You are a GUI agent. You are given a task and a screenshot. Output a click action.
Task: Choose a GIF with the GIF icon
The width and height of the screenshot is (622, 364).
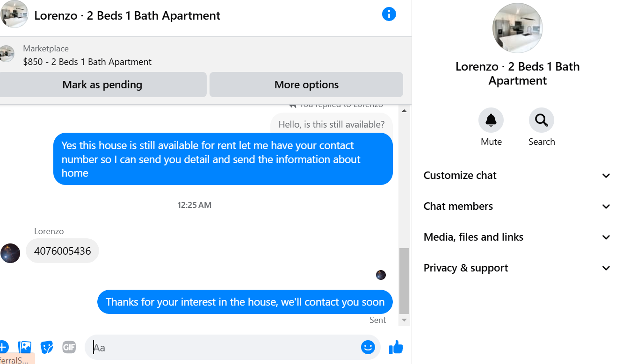coord(69,347)
